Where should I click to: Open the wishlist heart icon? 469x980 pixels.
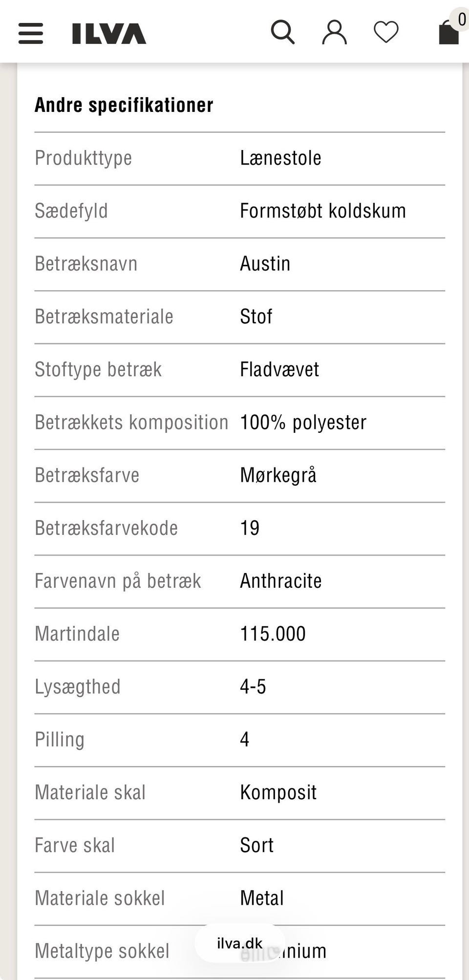pyautogui.click(x=386, y=33)
